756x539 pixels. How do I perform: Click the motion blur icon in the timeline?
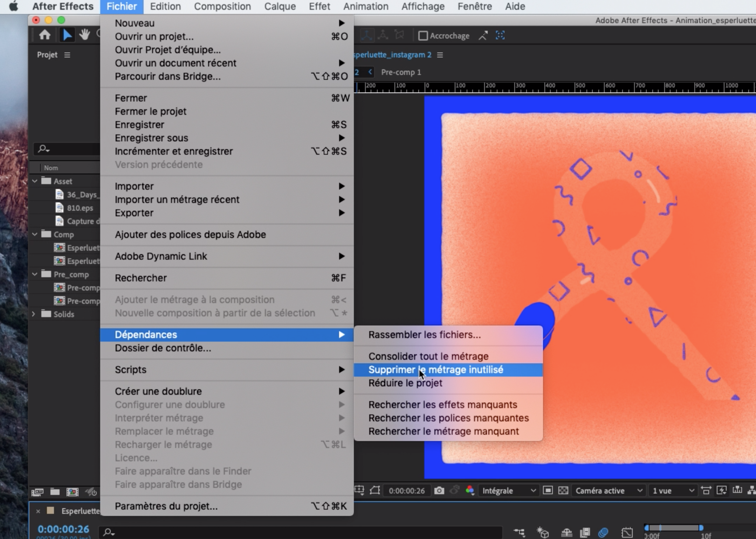pyautogui.click(x=603, y=532)
